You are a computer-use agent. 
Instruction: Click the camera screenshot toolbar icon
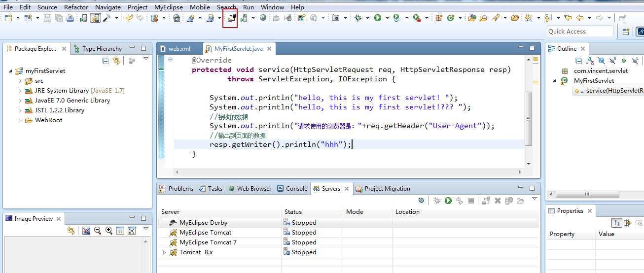click(x=335, y=18)
